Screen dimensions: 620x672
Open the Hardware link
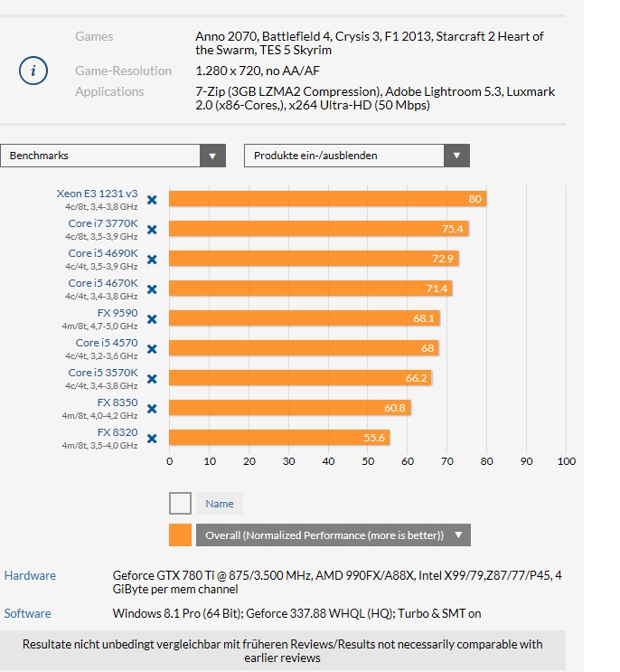[x=30, y=575]
